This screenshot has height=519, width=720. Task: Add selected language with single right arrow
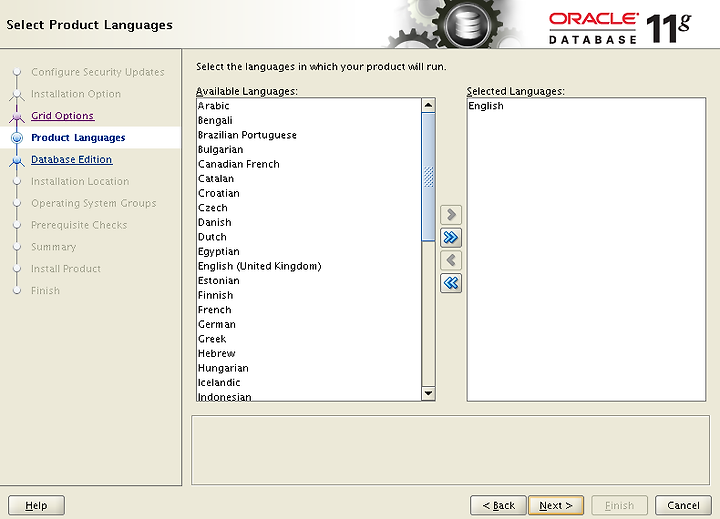tap(451, 214)
